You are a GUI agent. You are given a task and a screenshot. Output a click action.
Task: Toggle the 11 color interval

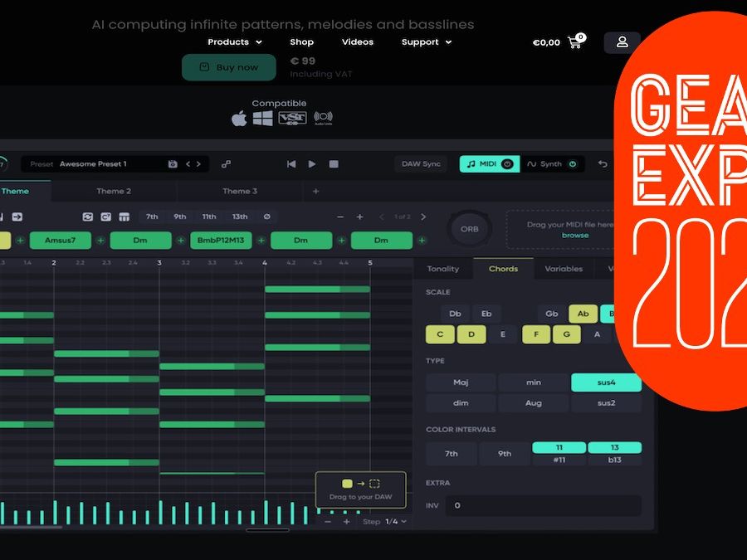pos(559,448)
